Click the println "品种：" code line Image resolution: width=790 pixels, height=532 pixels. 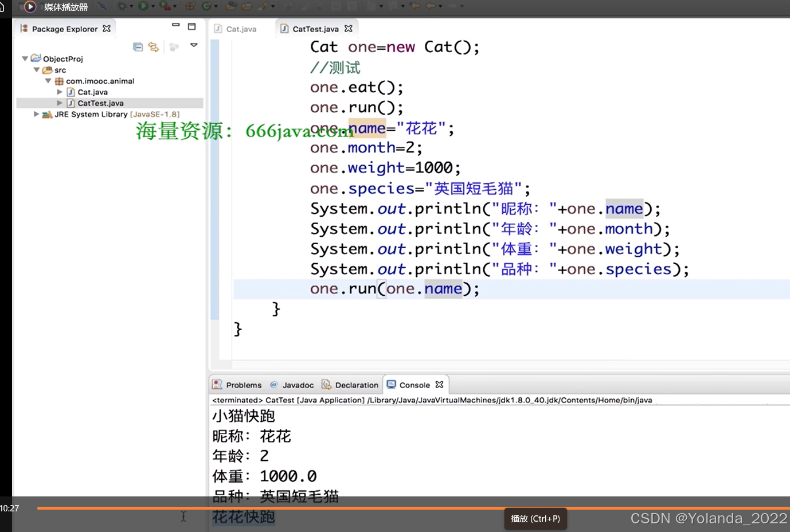[x=500, y=269]
